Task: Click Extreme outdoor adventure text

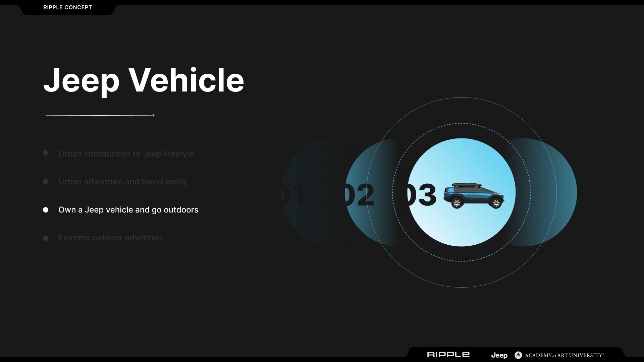Action: coord(111,238)
